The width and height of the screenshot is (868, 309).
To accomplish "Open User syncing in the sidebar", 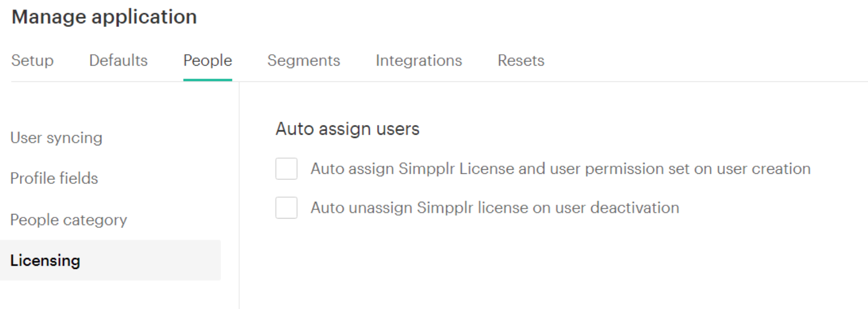I will pyautogui.click(x=56, y=138).
